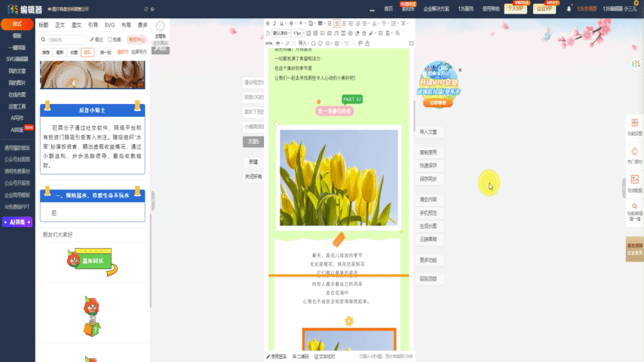Pick the 反诈小贴士 style template
Screen dimensions: 644x362
pyautogui.click(x=93, y=139)
